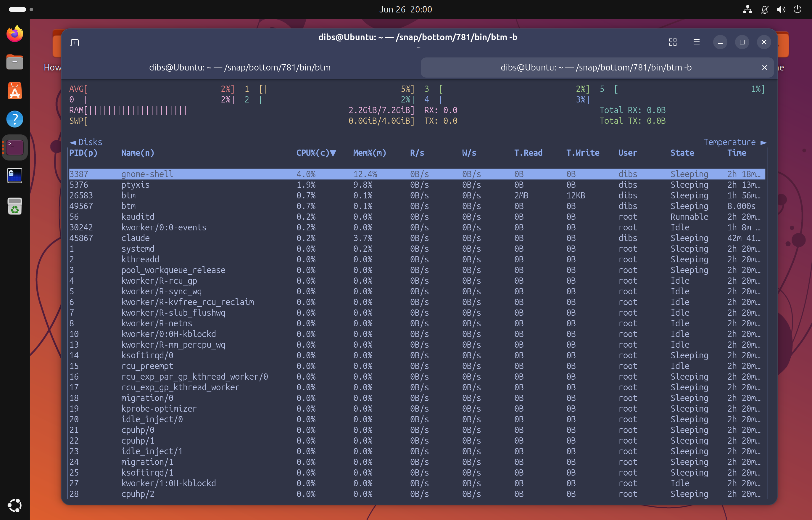Go to the Disks widget
Screen dimensions: 812x520
click(x=86, y=142)
